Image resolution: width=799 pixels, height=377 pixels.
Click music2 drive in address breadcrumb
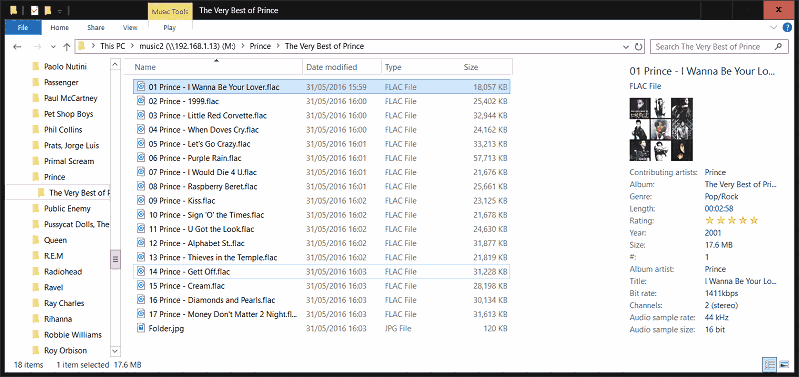click(187, 46)
